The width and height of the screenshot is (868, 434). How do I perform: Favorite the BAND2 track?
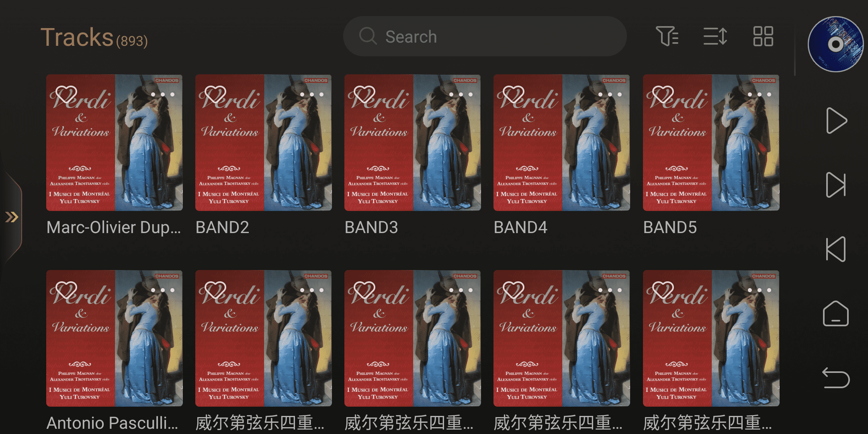(215, 95)
